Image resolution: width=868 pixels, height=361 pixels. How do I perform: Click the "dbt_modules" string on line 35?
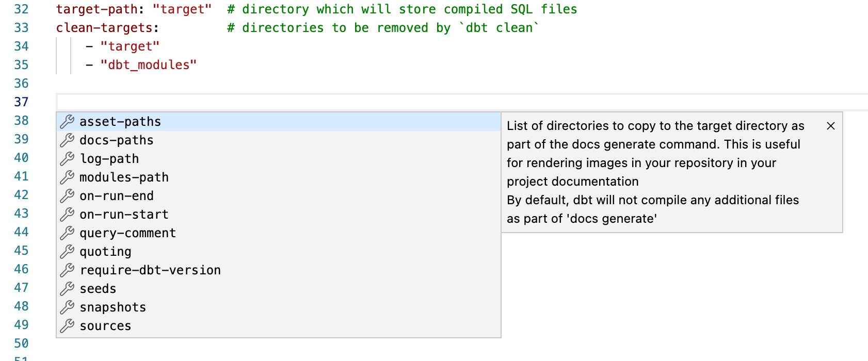pyautogui.click(x=149, y=65)
